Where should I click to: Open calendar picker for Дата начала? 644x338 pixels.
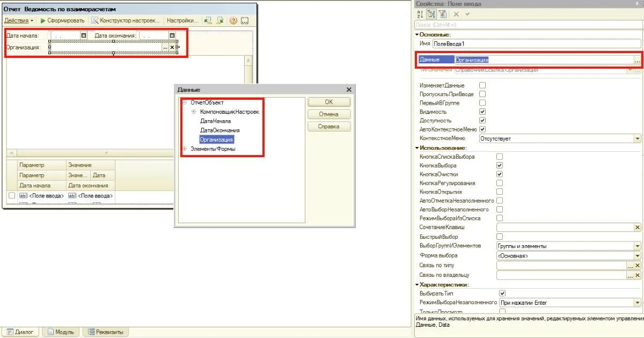coord(83,35)
